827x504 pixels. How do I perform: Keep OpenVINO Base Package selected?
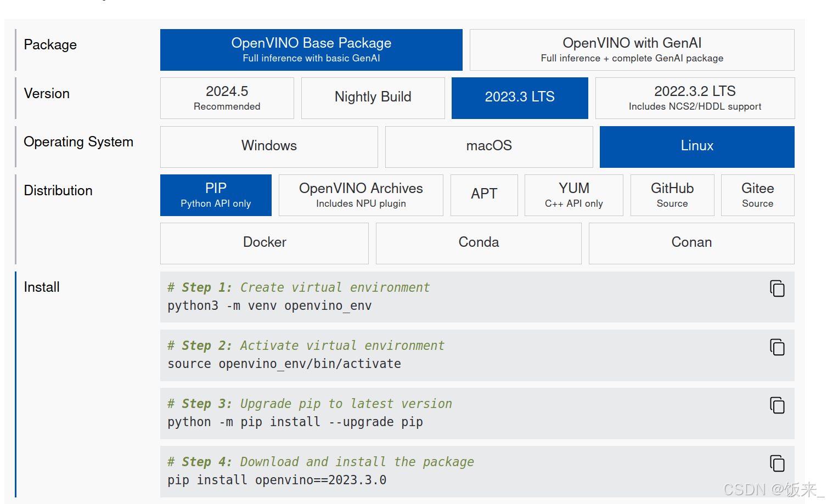[311, 49]
